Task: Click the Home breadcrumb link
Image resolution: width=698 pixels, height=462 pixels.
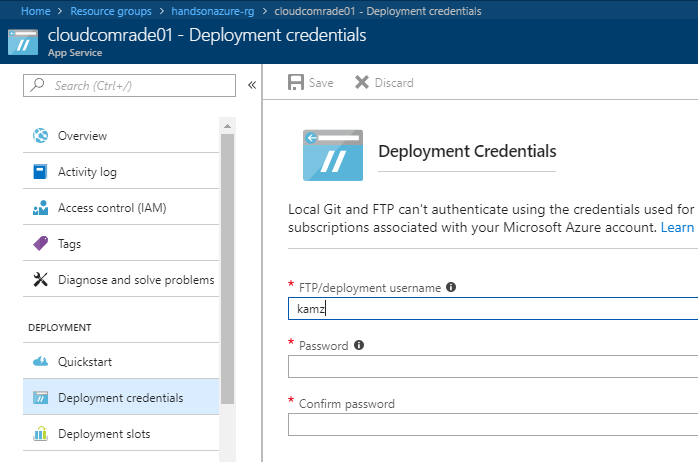Action: point(36,11)
